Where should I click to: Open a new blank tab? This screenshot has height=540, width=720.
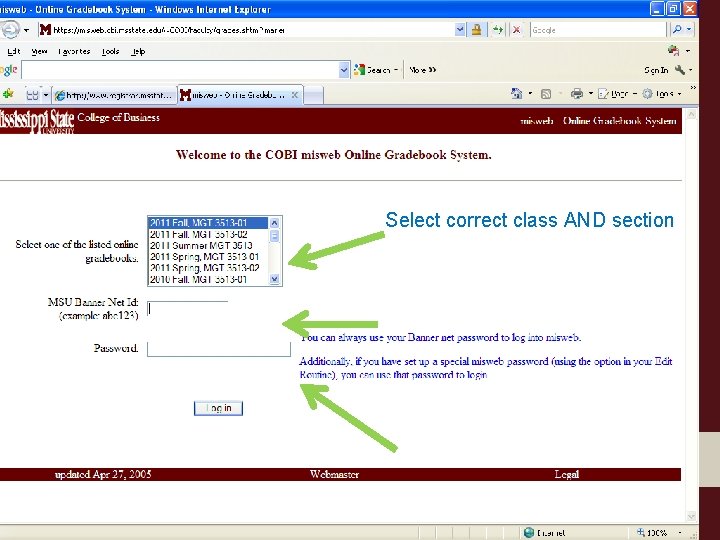pos(314,96)
